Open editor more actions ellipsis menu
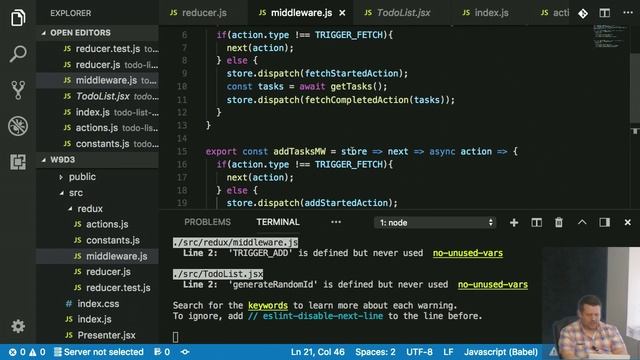 [628, 13]
